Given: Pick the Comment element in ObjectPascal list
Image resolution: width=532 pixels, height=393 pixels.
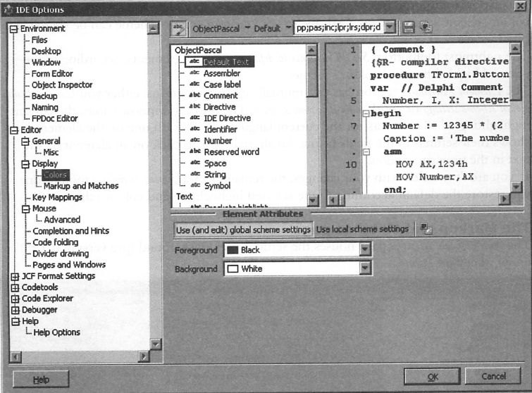Looking at the screenshot, I should click(220, 96).
